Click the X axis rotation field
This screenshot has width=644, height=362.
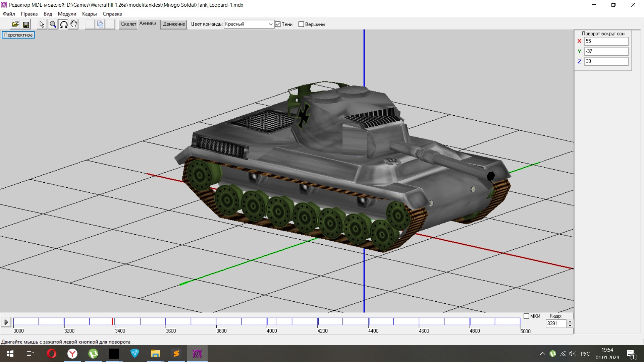tap(606, 41)
